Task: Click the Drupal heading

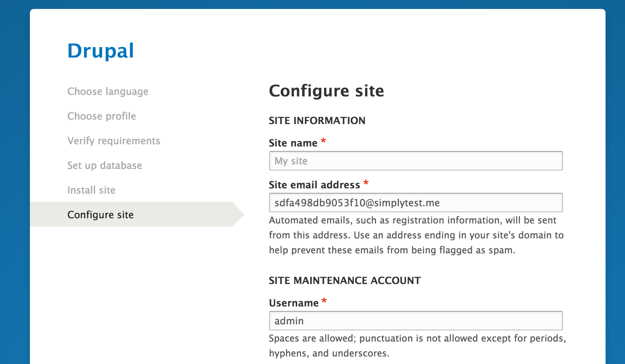Action: (101, 50)
